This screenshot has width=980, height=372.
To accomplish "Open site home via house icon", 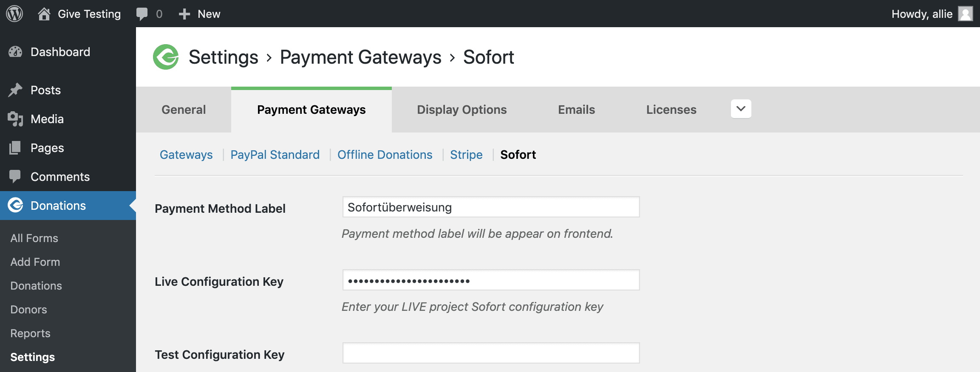I will (44, 14).
